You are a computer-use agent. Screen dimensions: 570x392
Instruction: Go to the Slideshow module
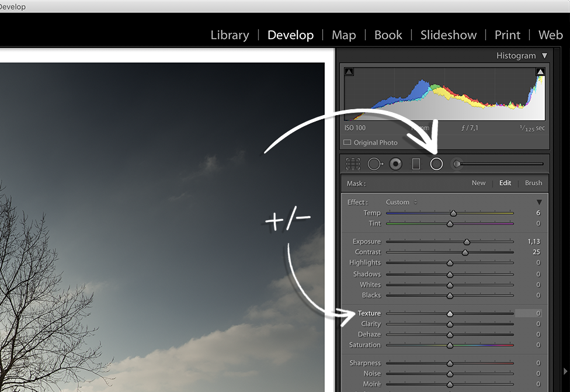coord(448,35)
